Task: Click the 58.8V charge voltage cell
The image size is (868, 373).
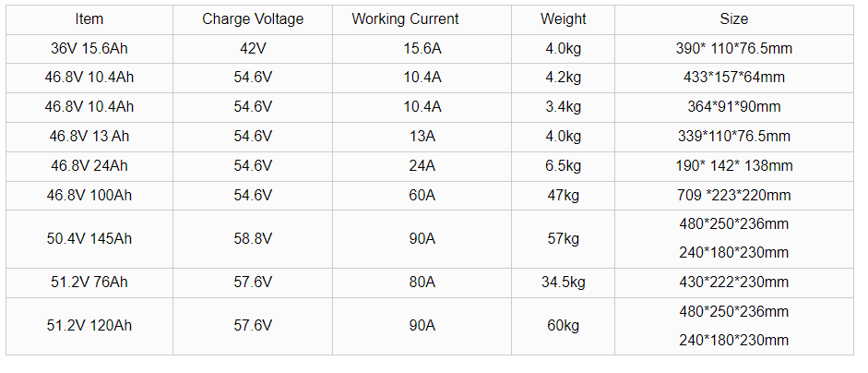Action: coord(252,239)
